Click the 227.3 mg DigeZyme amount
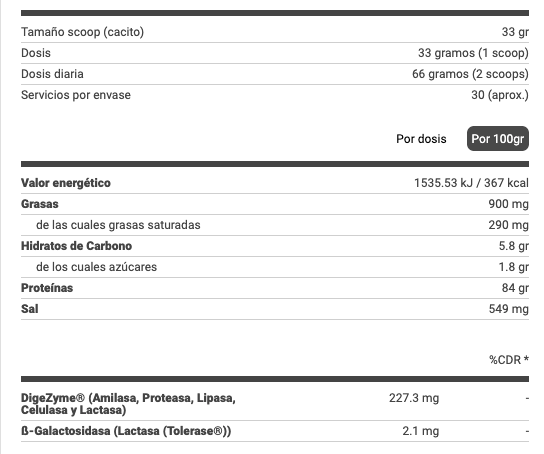 (x=414, y=398)
